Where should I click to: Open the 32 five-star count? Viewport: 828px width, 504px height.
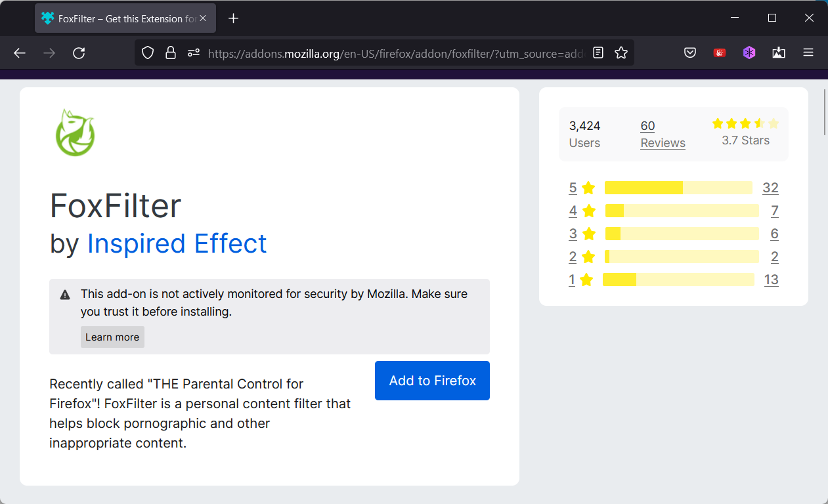coord(770,188)
